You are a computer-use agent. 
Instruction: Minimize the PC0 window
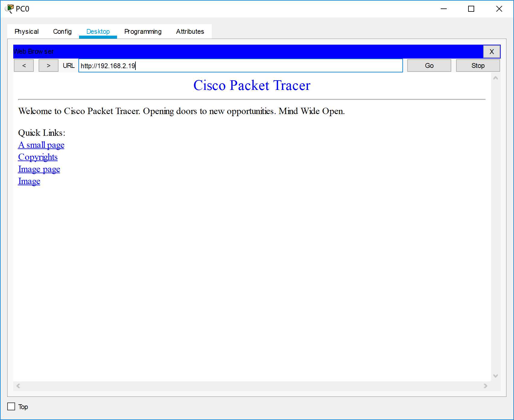[x=444, y=9]
